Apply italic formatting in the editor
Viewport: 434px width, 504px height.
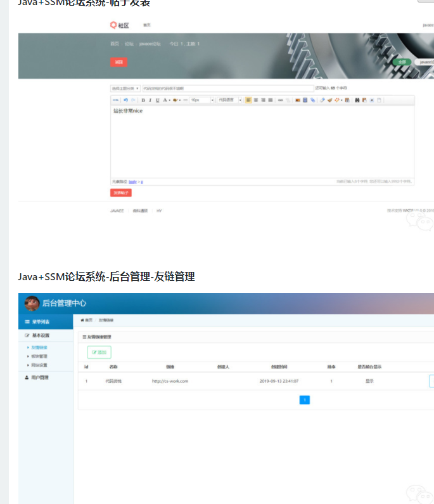click(x=150, y=100)
